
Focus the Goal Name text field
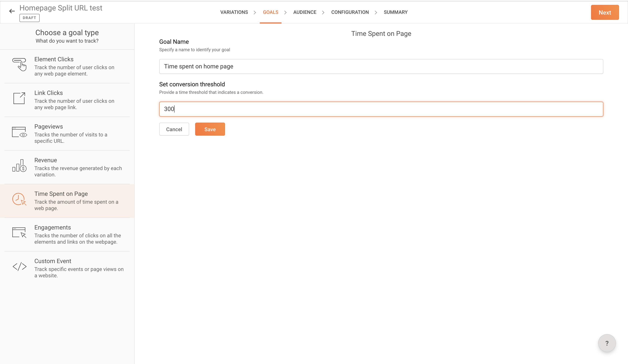click(381, 67)
